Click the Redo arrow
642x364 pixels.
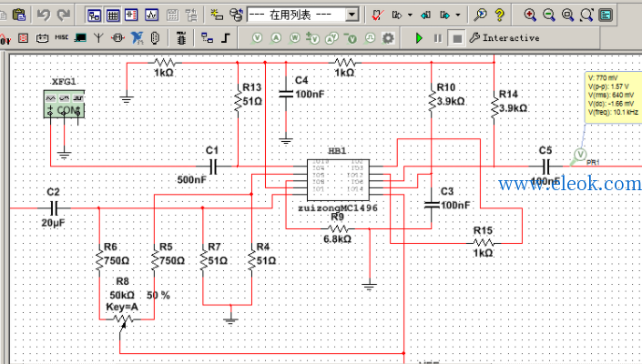coord(64,15)
